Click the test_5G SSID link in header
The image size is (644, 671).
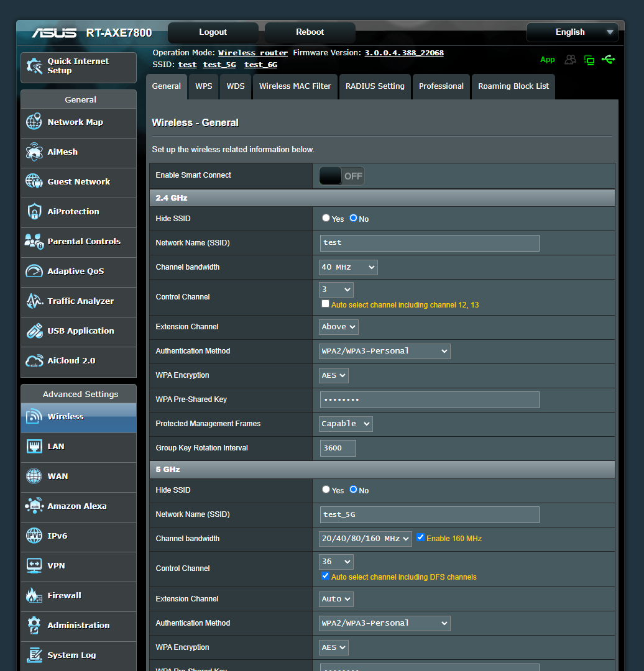coord(219,65)
